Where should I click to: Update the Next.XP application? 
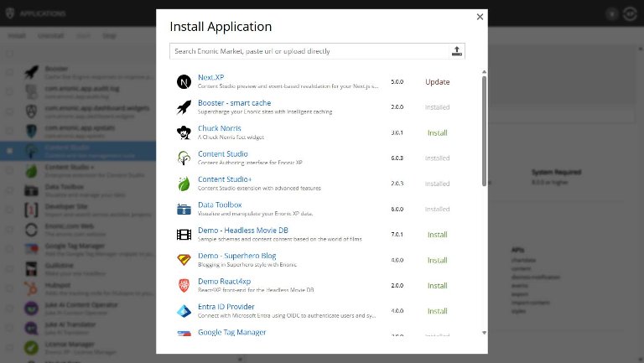tap(438, 81)
